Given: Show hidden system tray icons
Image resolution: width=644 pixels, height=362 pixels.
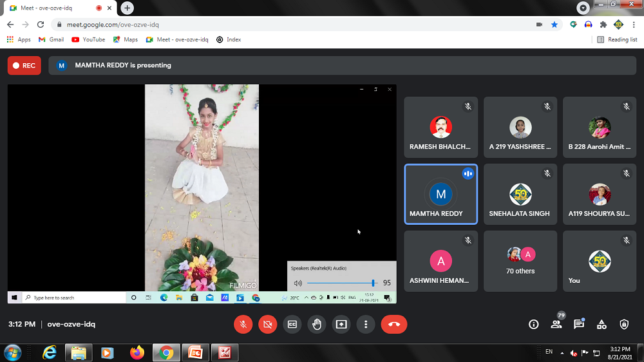Looking at the screenshot, I should pos(562,353).
